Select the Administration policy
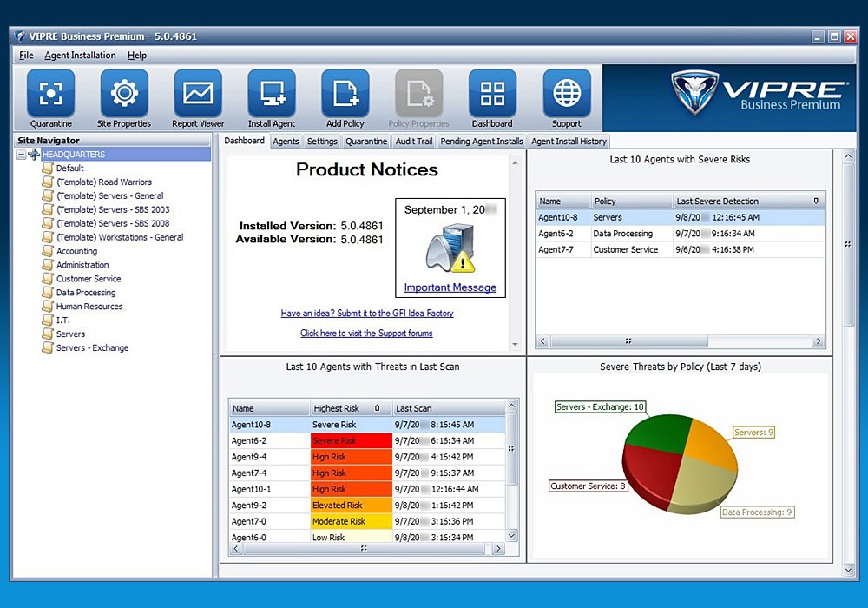 [82, 265]
